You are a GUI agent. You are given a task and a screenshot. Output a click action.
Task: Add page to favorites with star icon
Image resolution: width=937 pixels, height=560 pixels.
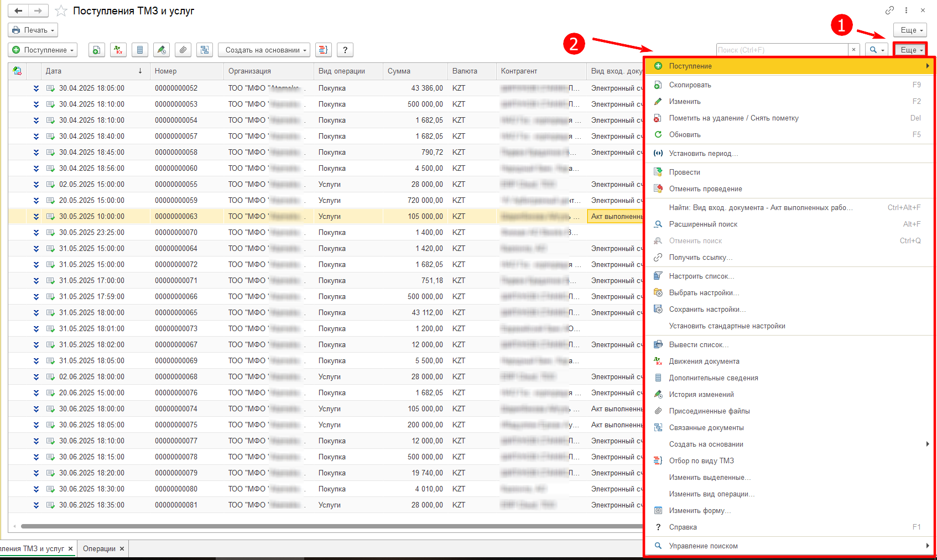coord(61,11)
